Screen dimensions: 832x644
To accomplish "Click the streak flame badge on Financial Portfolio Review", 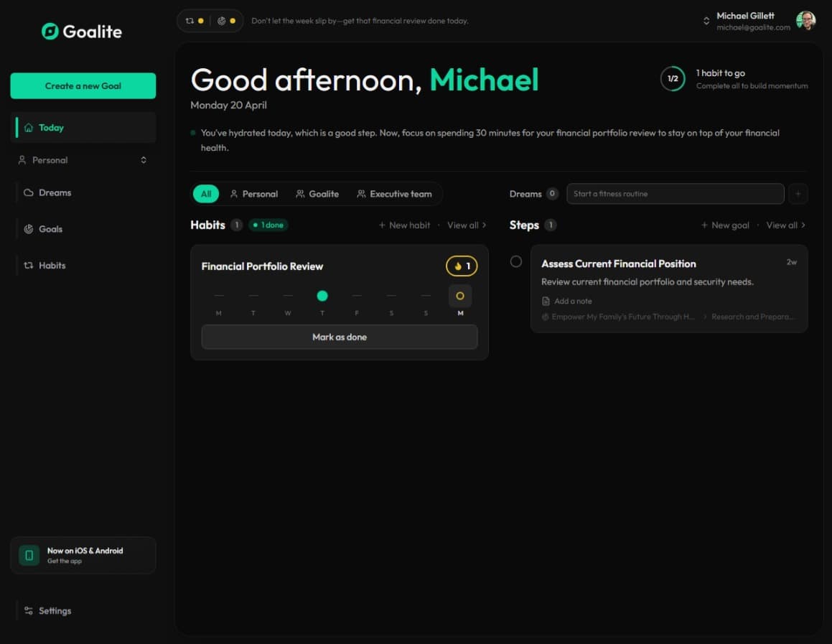I will point(460,266).
